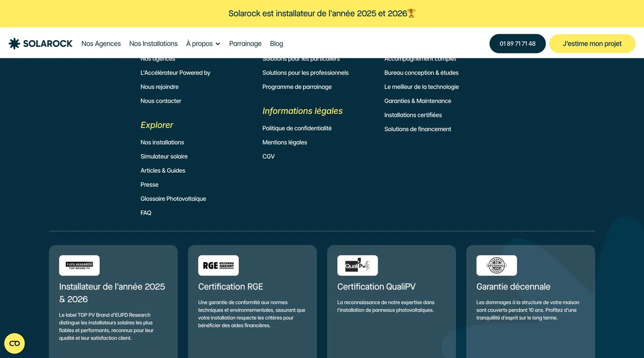Click the QualiPV logo badge

[358, 265]
